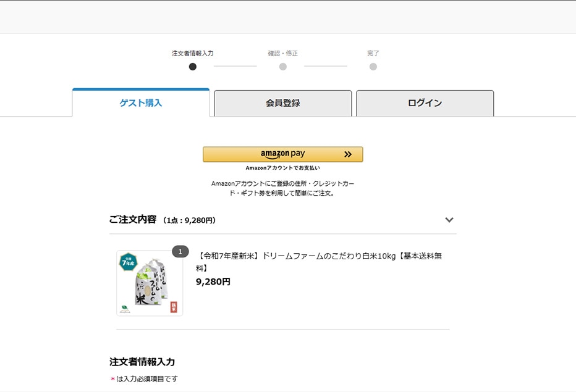Click the amazon pay logo on yellow button
This screenshot has width=576, height=392.
pyautogui.click(x=282, y=154)
